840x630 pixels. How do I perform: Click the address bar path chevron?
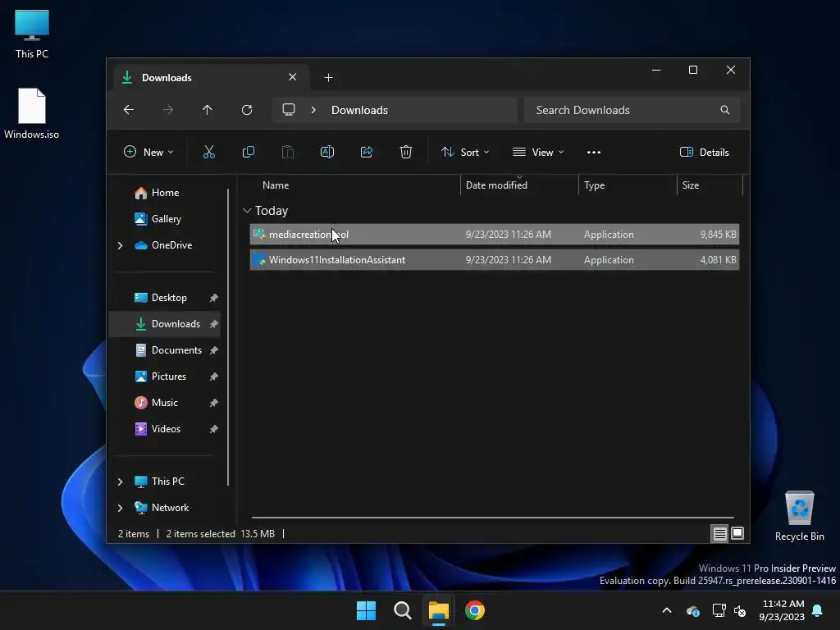313,110
